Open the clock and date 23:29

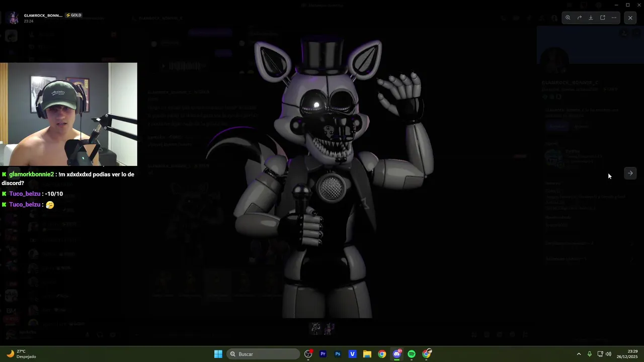coord(627,354)
